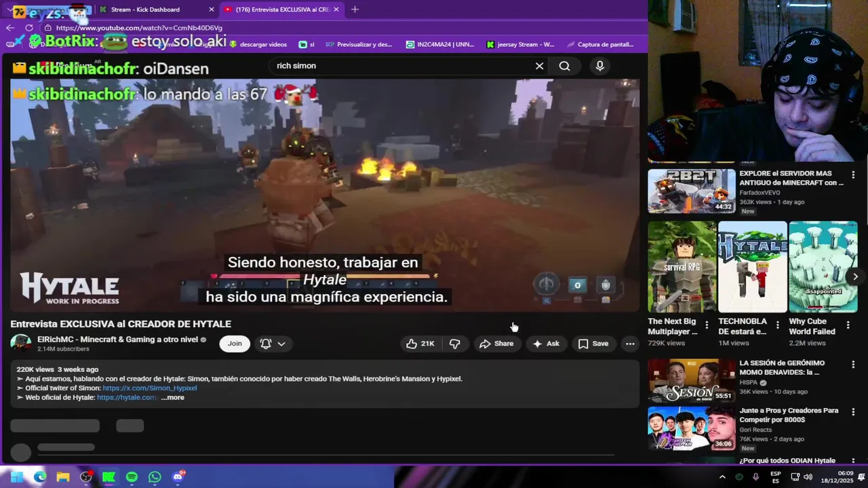
Task: Show hidden system tray icons
Action: (x=722, y=477)
